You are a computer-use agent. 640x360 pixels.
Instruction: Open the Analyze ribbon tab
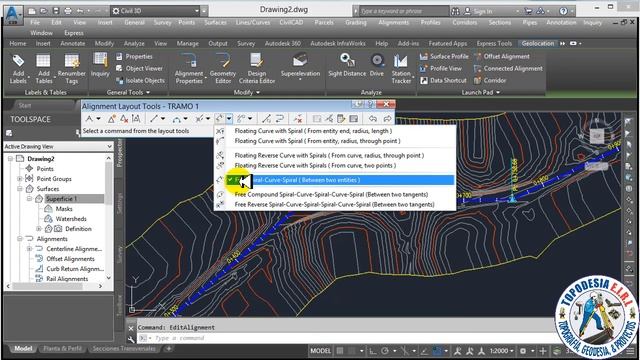[134, 43]
